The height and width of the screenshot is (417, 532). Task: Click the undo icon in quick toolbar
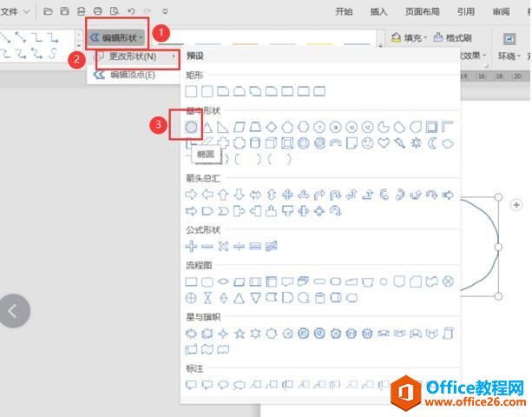pyautogui.click(x=132, y=11)
